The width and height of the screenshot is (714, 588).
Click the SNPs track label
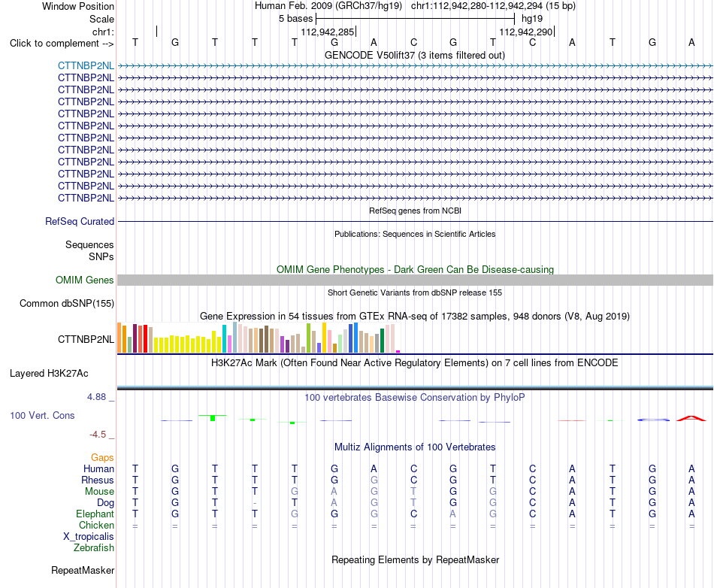pos(101,256)
